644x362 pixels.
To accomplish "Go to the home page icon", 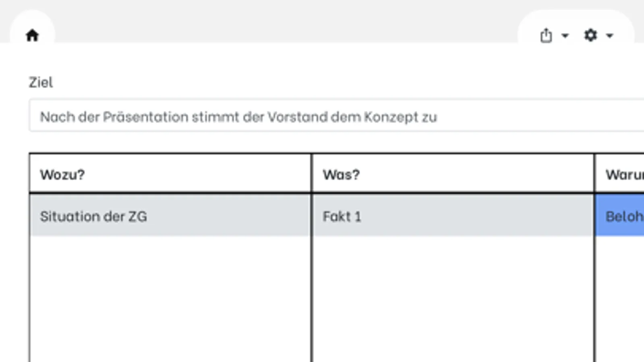I will (32, 35).
